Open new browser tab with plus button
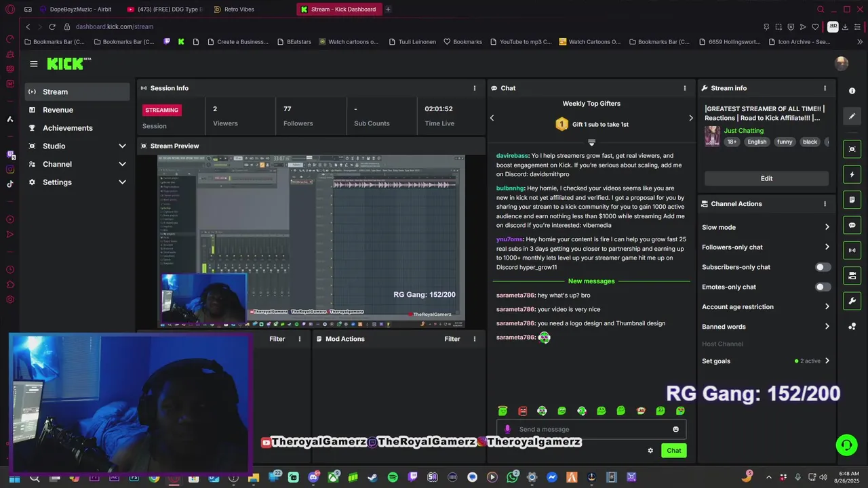This screenshot has width=868, height=488. click(388, 9)
